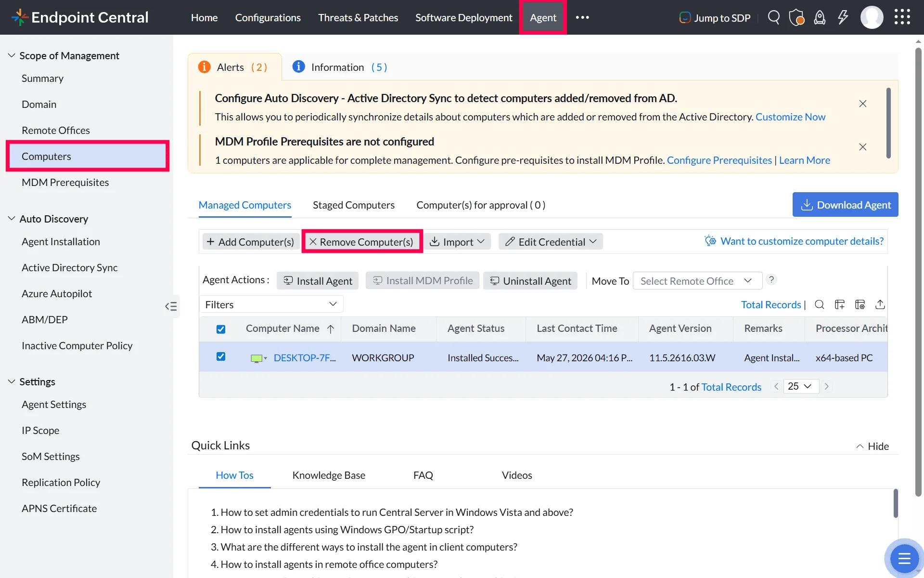The width and height of the screenshot is (924, 578).
Task: Show more navigation tabs ellipsis
Action: pos(582,17)
